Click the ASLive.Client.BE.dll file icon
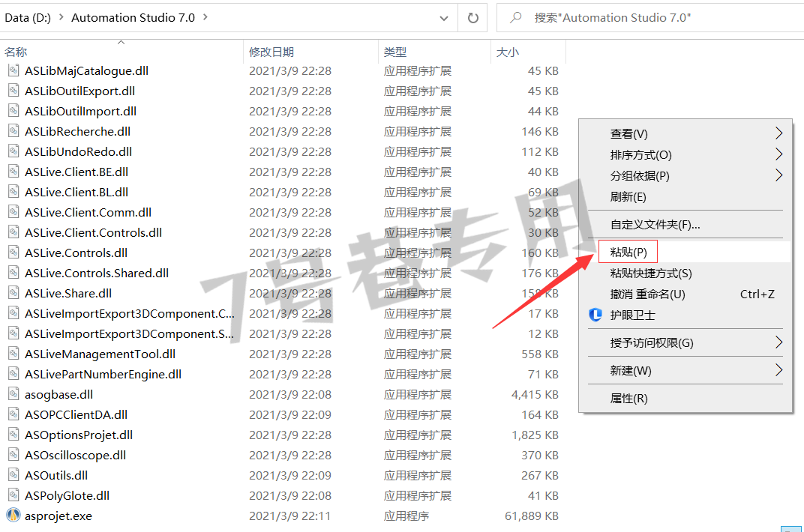This screenshot has width=804, height=532. click(x=13, y=172)
